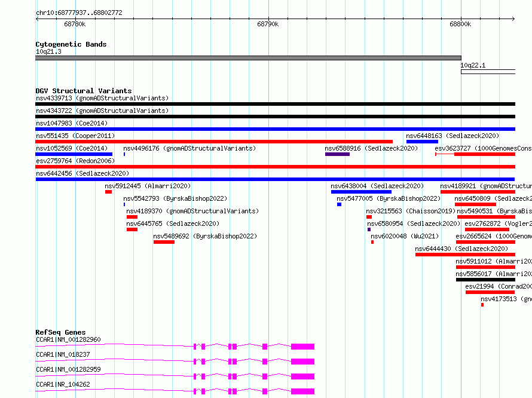Click the esv2759764 (Redon2006) label
The width and height of the screenshot is (532, 398).
pyautogui.click(x=75, y=161)
